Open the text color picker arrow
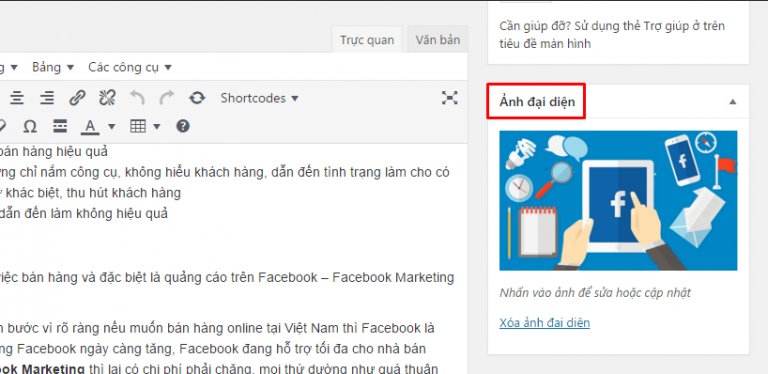 pos(112,127)
